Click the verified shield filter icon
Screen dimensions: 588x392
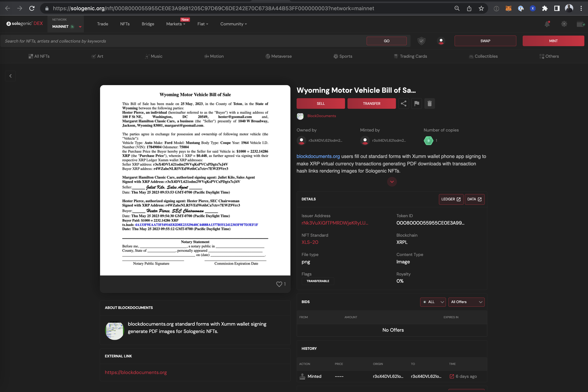[422, 41]
